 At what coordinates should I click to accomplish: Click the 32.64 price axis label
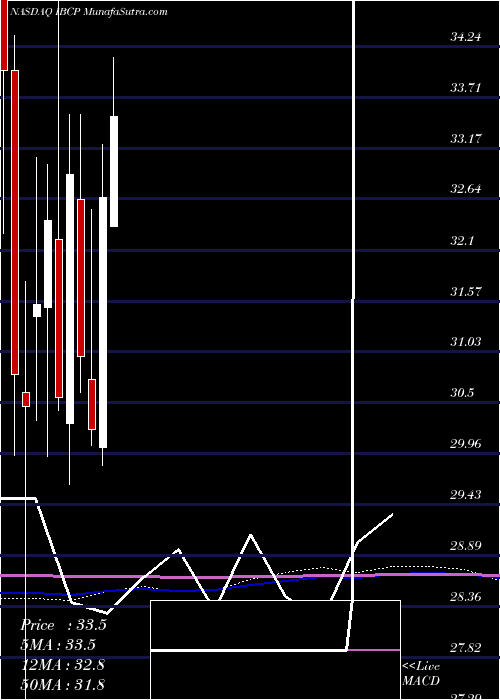tap(465, 189)
